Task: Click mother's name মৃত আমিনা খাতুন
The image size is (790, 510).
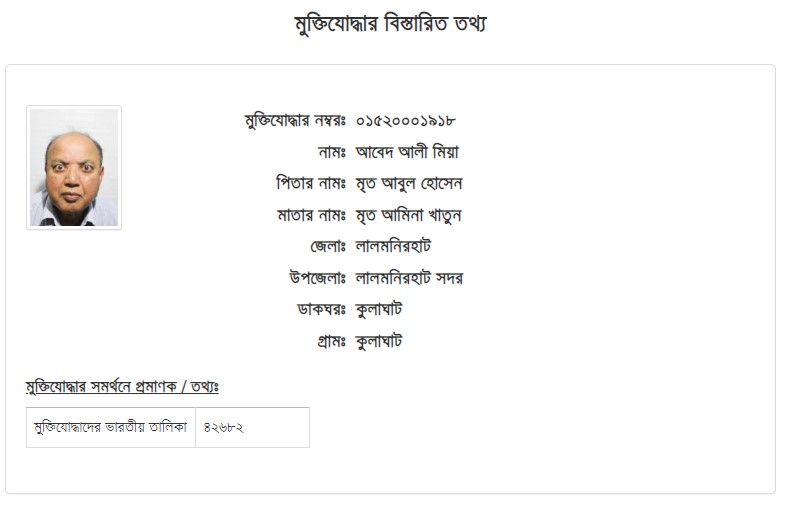Action: pyautogui.click(x=409, y=215)
